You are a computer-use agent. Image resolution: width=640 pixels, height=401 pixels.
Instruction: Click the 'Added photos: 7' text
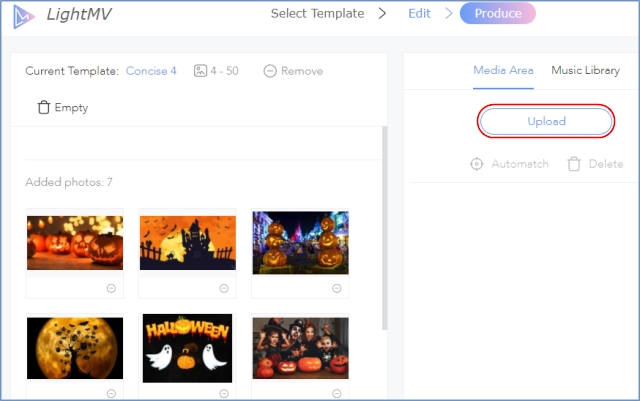coord(69,182)
